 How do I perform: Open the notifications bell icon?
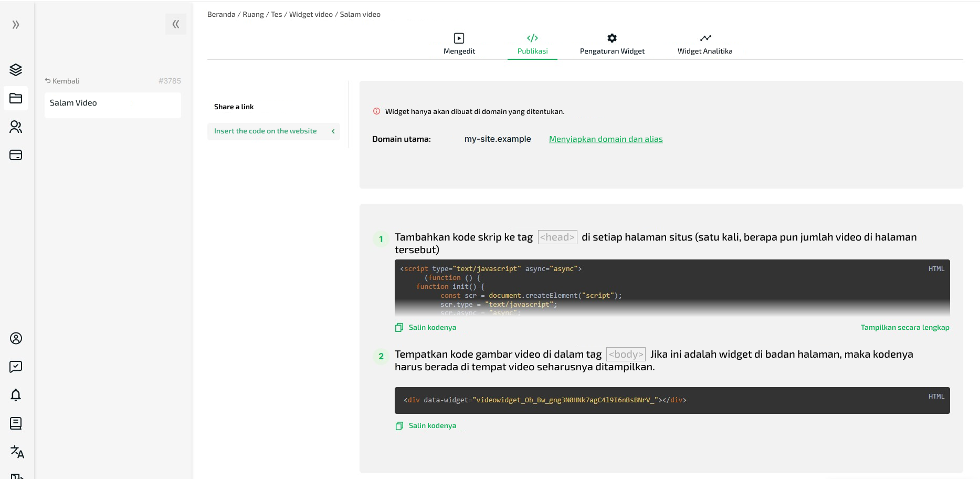coord(16,395)
